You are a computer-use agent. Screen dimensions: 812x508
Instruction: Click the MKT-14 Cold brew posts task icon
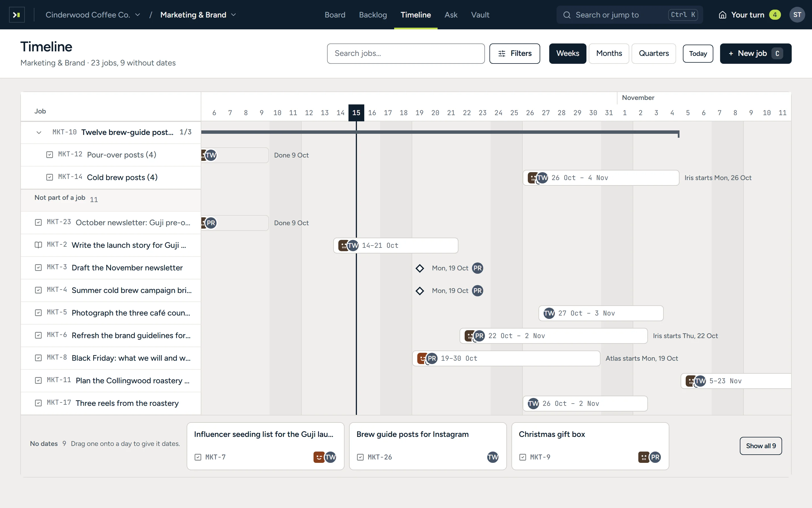point(50,178)
